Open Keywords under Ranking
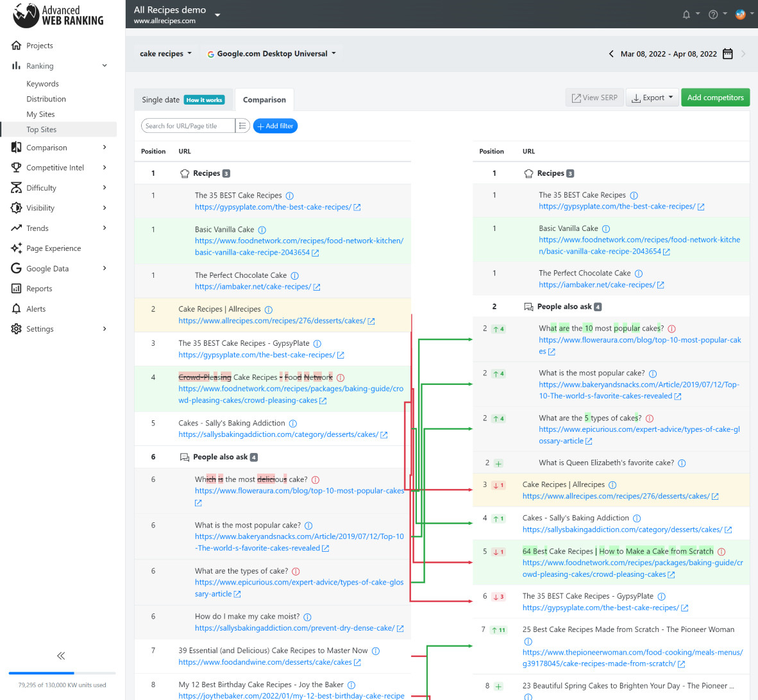This screenshot has height=700, width=758. tap(42, 83)
